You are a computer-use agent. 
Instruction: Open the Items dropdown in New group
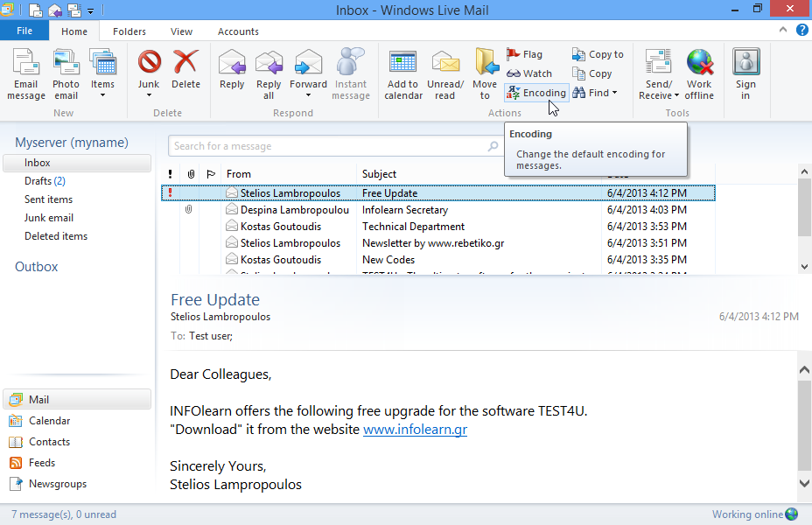[102, 74]
